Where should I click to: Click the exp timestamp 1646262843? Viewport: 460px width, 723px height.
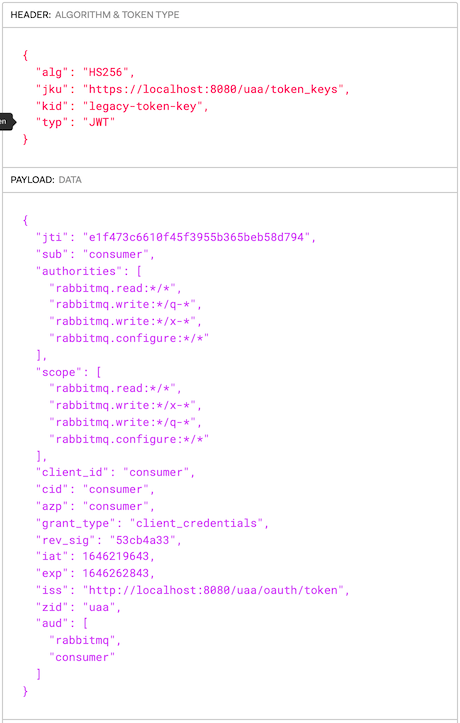click(115, 573)
